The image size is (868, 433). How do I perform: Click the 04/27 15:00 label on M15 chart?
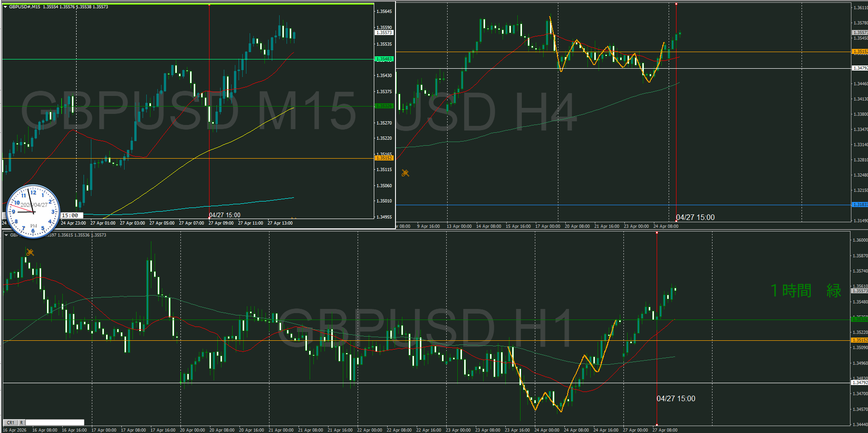click(225, 215)
